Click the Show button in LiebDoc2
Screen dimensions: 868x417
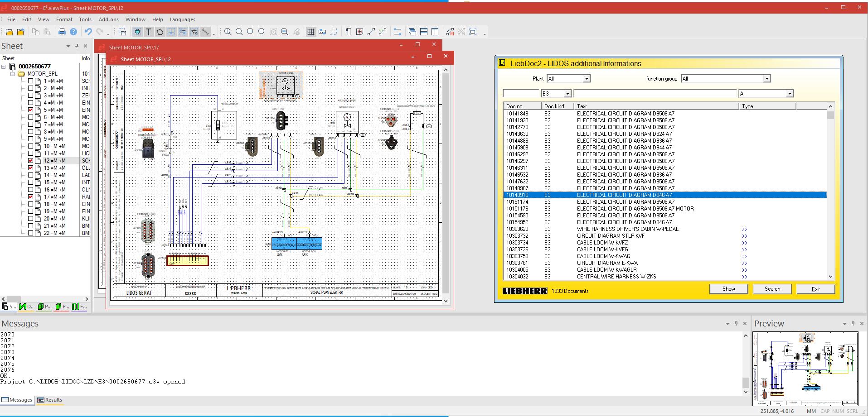click(x=728, y=289)
